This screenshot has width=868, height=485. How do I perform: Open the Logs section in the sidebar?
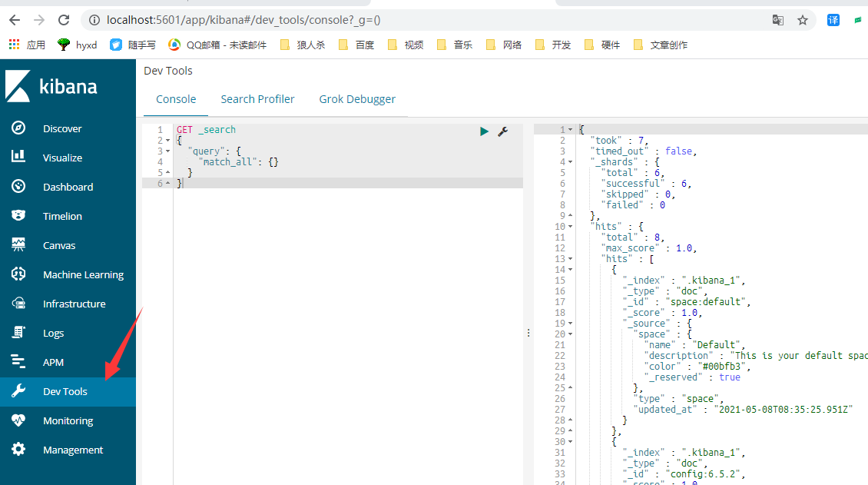pyautogui.click(x=53, y=333)
